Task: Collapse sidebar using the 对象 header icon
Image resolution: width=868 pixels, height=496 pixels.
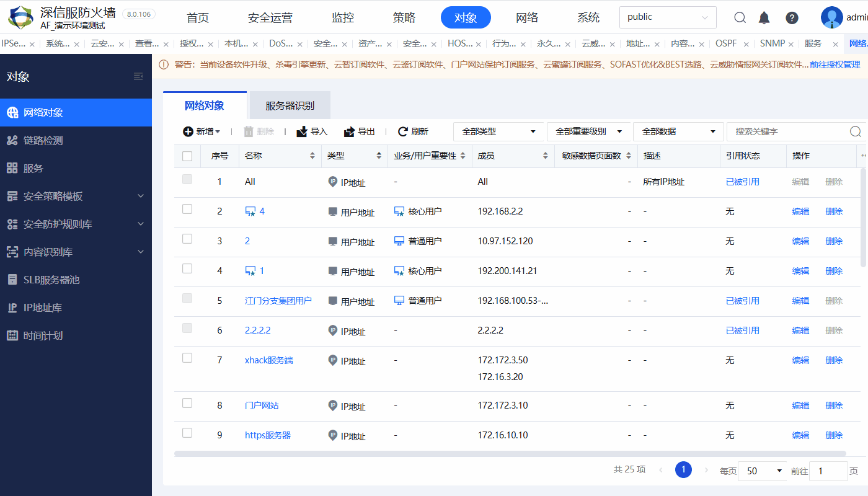Action: 138,76
